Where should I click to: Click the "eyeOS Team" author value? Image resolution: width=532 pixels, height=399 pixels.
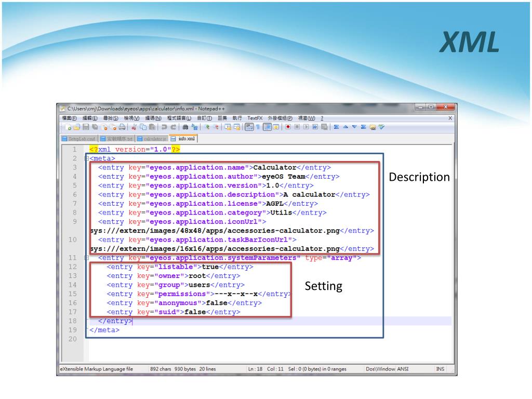click(283, 177)
